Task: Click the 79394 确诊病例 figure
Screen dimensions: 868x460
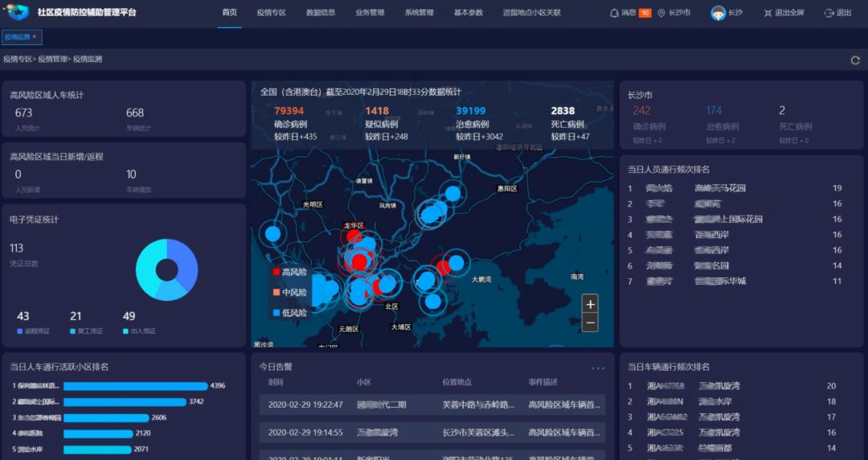Action: [x=289, y=111]
